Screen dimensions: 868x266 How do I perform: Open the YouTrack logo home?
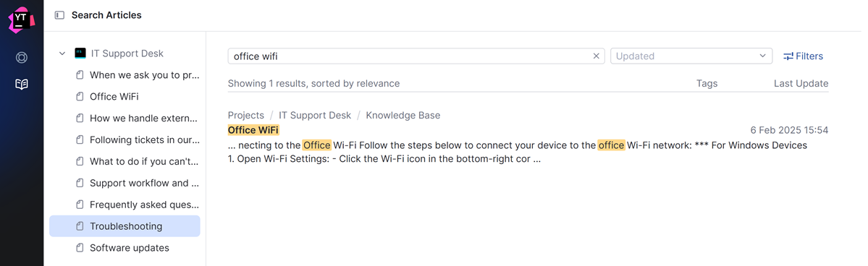click(22, 20)
